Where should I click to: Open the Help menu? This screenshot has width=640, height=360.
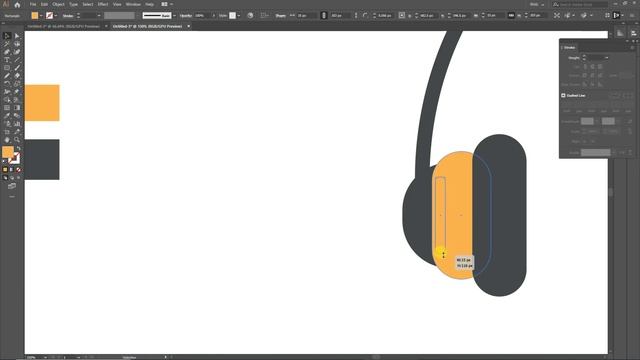coord(150,4)
